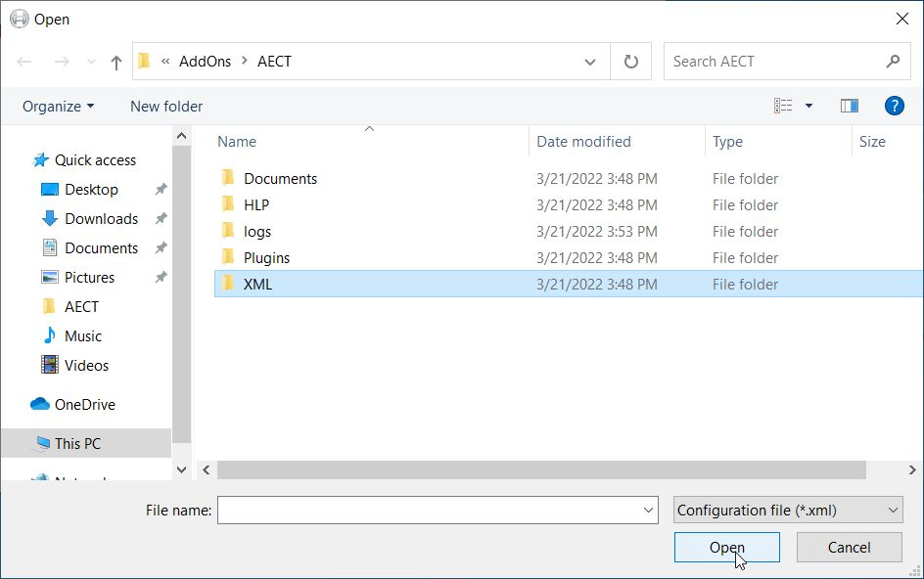Click New folder in toolbar

pyautogui.click(x=166, y=106)
